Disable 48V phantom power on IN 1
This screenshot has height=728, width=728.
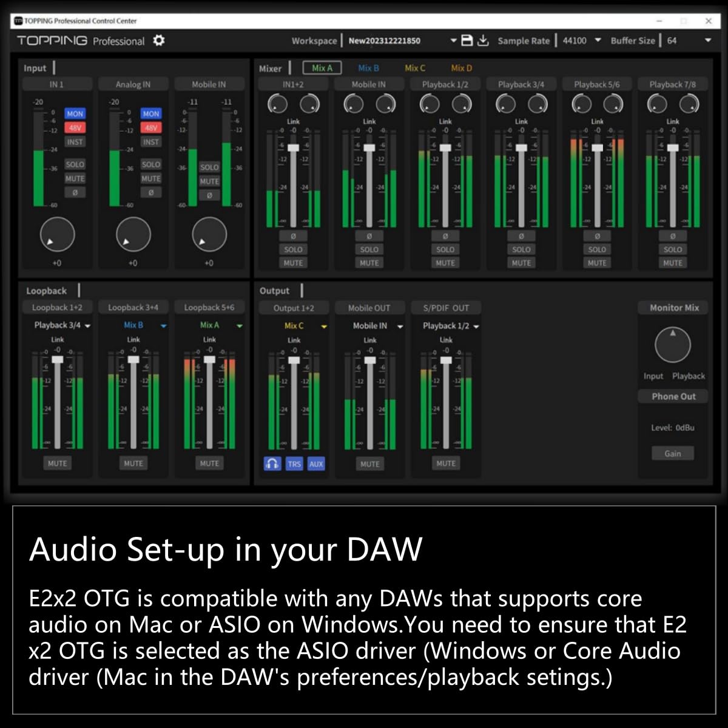pyautogui.click(x=75, y=128)
